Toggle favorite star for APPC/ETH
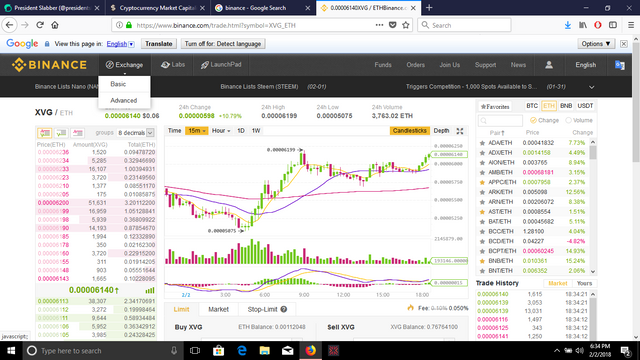 [x=482, y=182]
